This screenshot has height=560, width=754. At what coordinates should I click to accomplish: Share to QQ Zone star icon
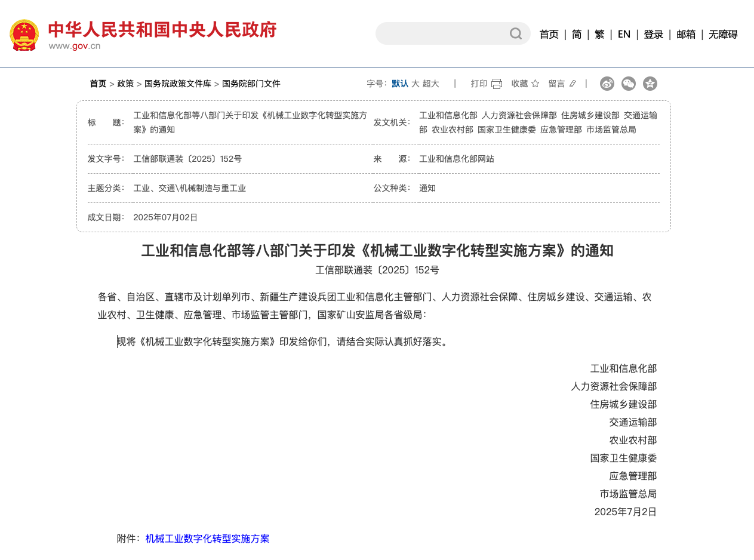tap(650, 84)
